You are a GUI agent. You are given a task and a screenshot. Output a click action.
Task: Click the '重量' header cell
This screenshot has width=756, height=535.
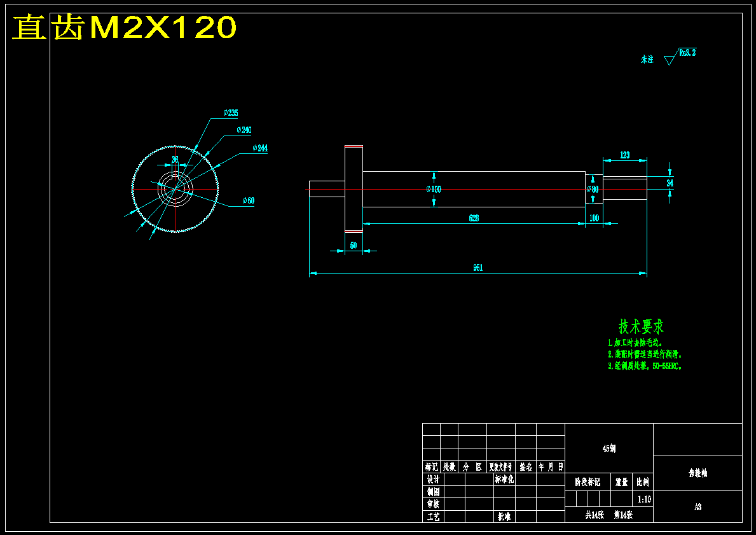[621, 482]
